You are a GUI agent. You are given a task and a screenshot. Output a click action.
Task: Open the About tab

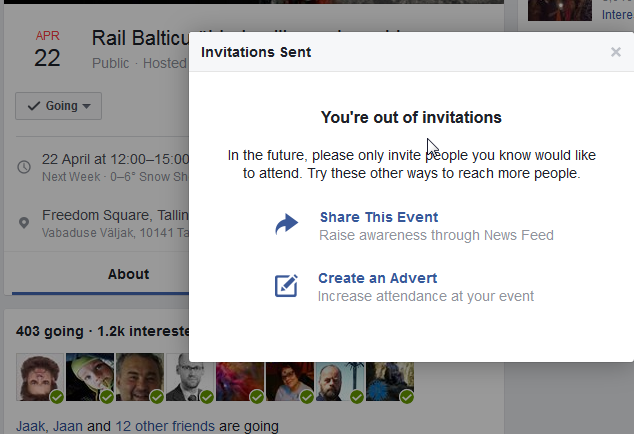[x=128, y=274]
